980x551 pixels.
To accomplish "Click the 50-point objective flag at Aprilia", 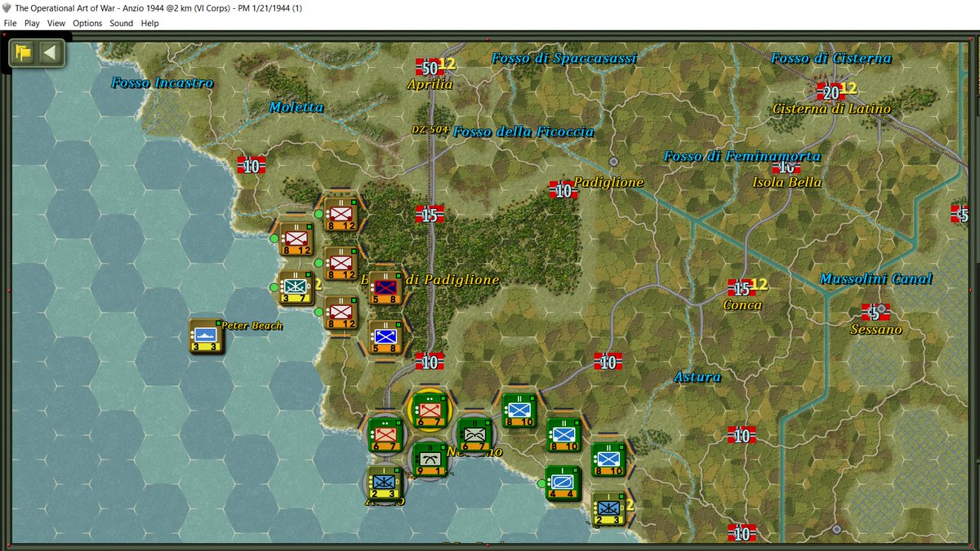I will click(430, 68).
